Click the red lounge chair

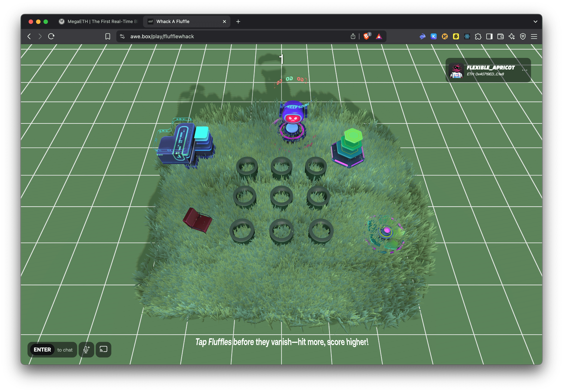[x=197, y=220]
